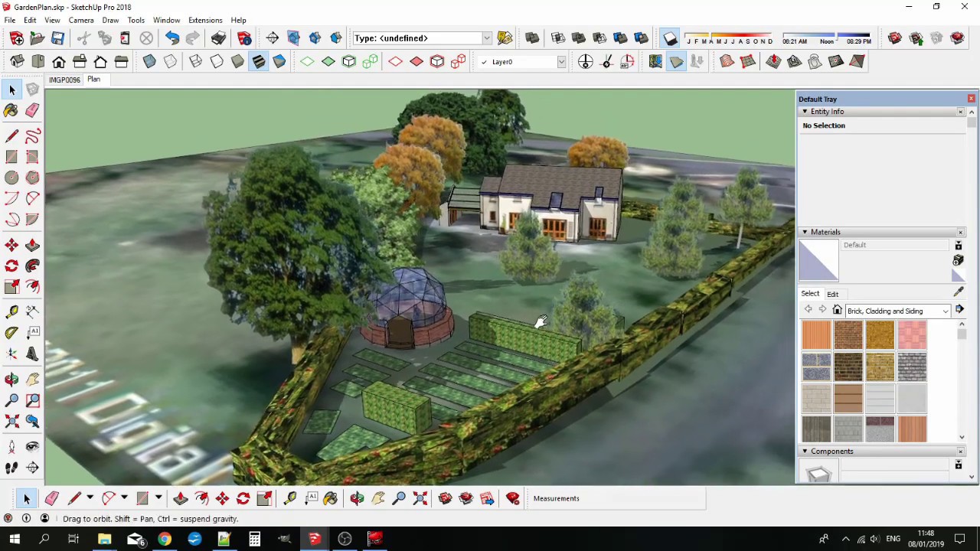
Task: Switch to the Front view house icon
Action: pos(59,62)
